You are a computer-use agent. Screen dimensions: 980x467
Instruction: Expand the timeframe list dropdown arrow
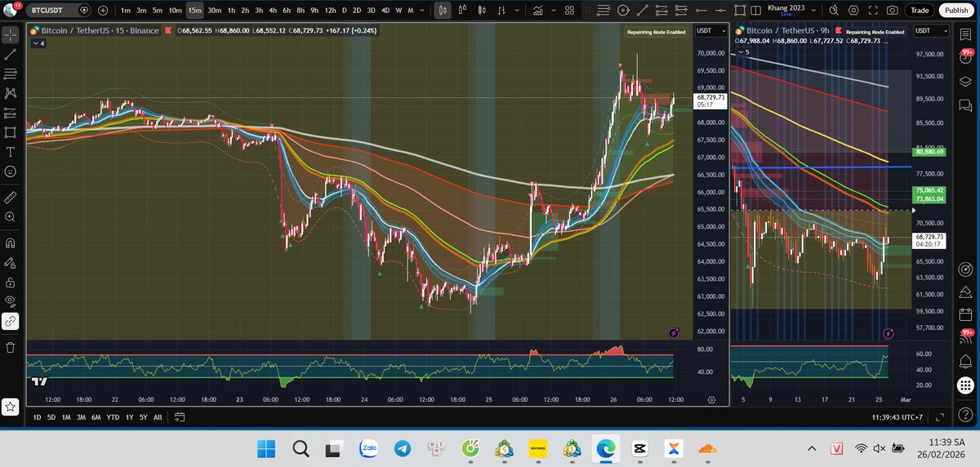pos(423,11)
